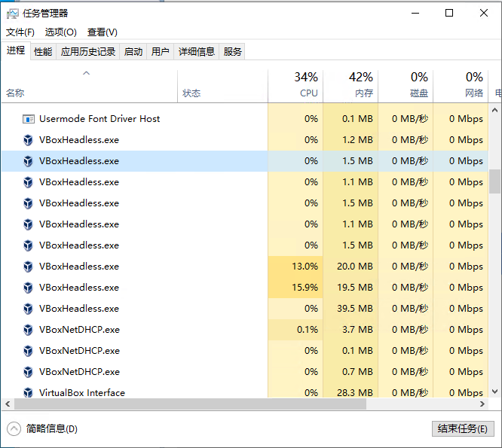
Task: Click down arrow of the vertical scrollbar
Action: coord(495,391)
